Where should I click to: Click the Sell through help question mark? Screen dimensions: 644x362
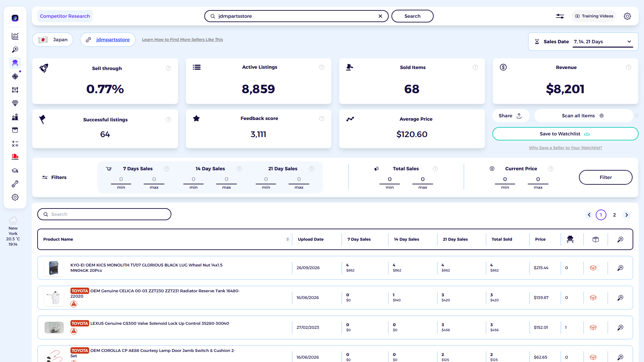coord(168,68)
